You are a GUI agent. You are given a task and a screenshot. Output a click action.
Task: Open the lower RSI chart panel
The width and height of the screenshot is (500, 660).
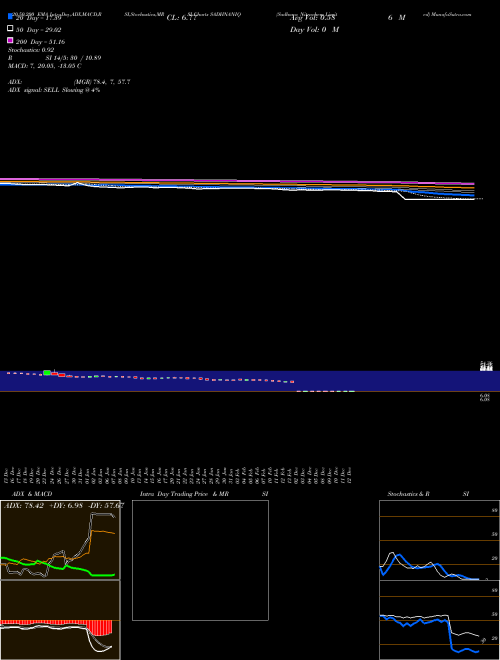439,620
